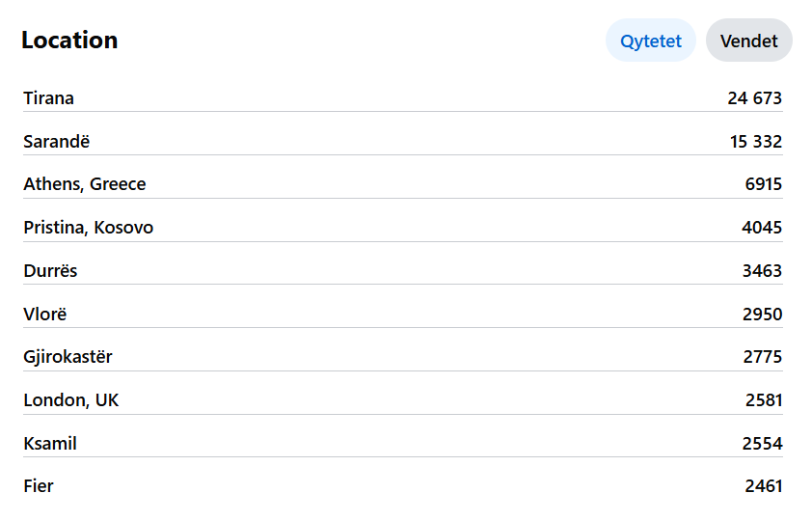Open the Pristina, Kosovo entry

(x=403, y=228)
